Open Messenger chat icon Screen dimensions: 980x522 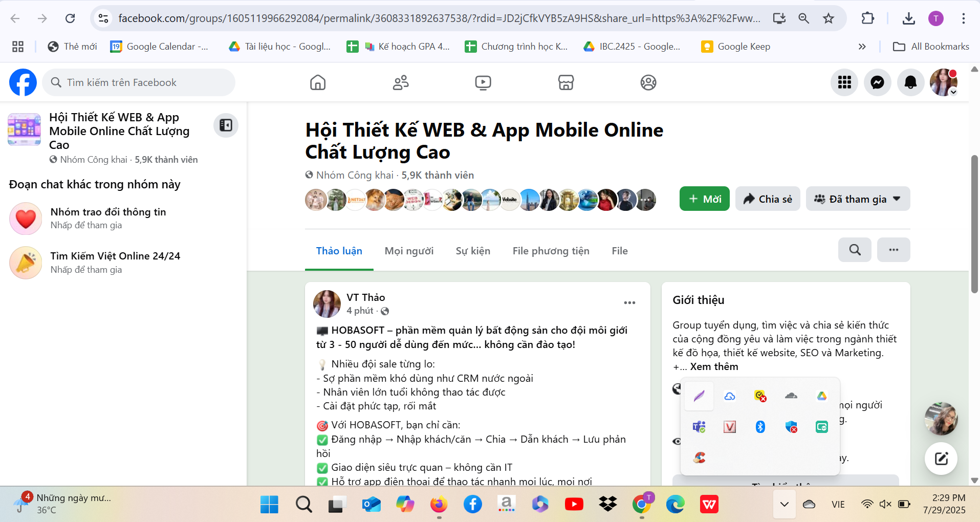877,82
